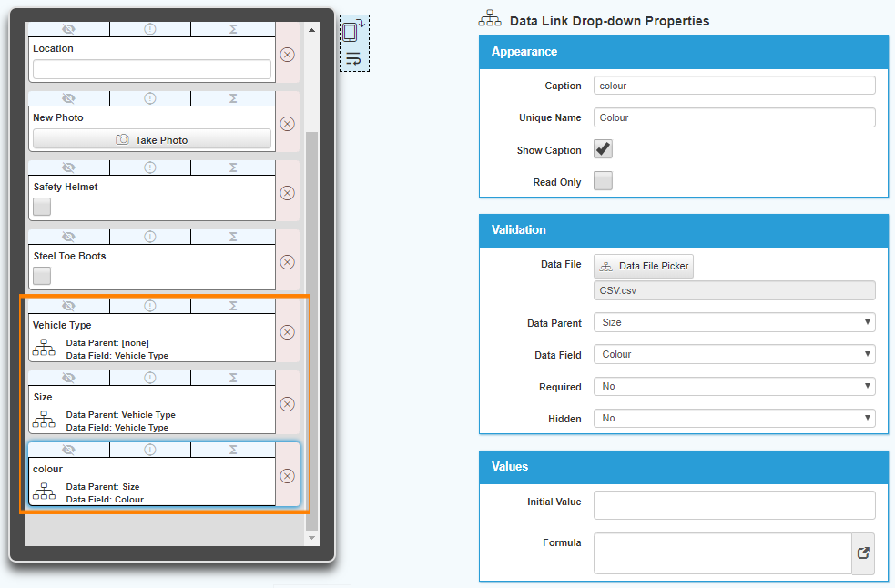This screenshot has width=895, height=588.
Task: Click the hierarchy icon in Vehicle Type field
Action: tap(44, 348)
